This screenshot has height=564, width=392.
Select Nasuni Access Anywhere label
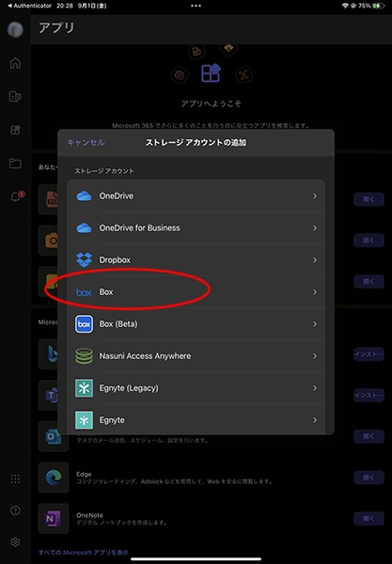[x=145, y=356]
